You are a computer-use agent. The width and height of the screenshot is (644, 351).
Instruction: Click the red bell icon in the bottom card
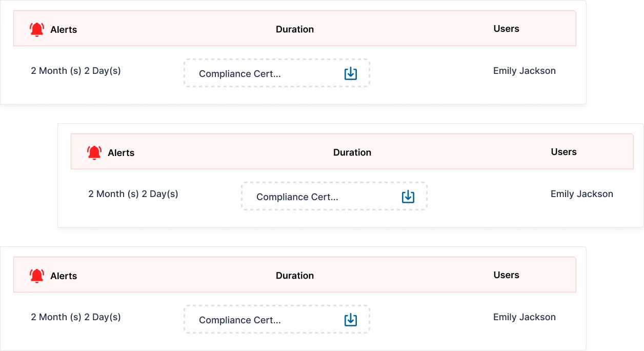[x=37, y=276]
